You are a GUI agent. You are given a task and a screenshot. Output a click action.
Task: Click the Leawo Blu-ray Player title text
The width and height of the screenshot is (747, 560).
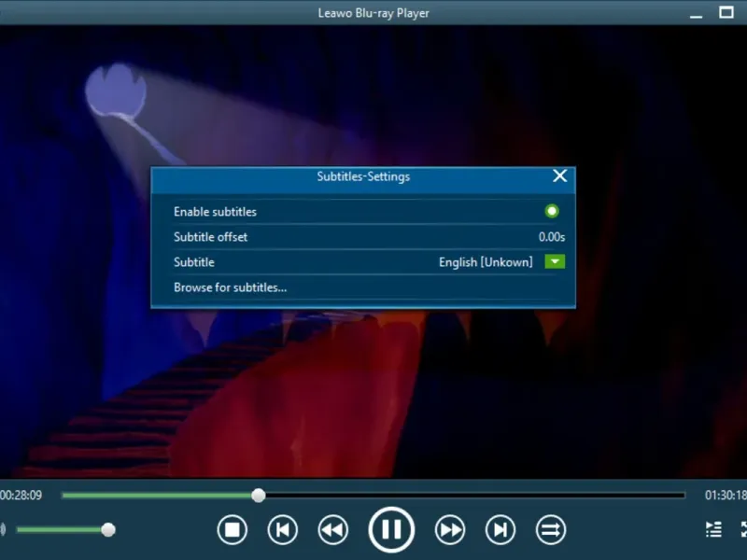[373, 13]
